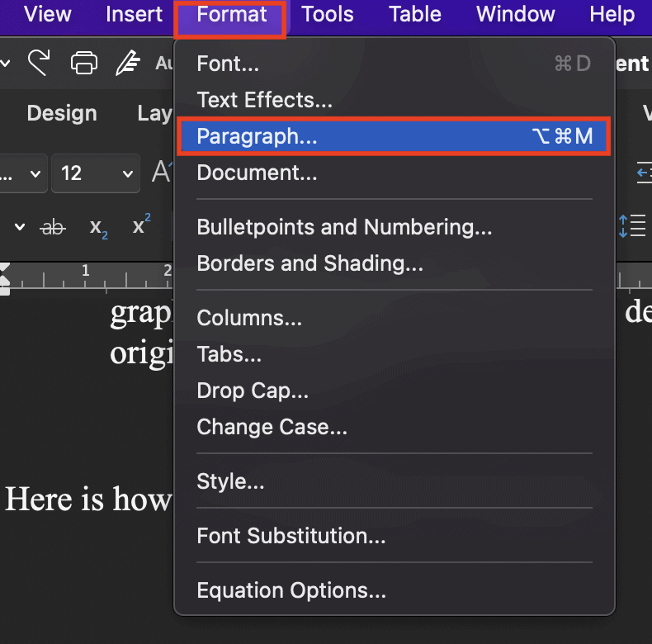Choose Change Case... menu item
This screenshot has width=652, height=644.
coord(395,427)
